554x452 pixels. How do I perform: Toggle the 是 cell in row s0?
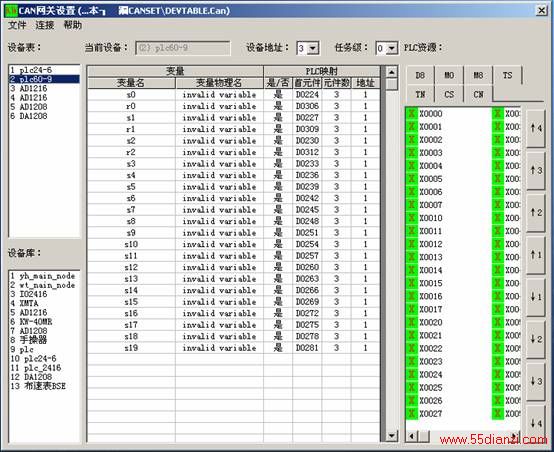tap(278, 95)
